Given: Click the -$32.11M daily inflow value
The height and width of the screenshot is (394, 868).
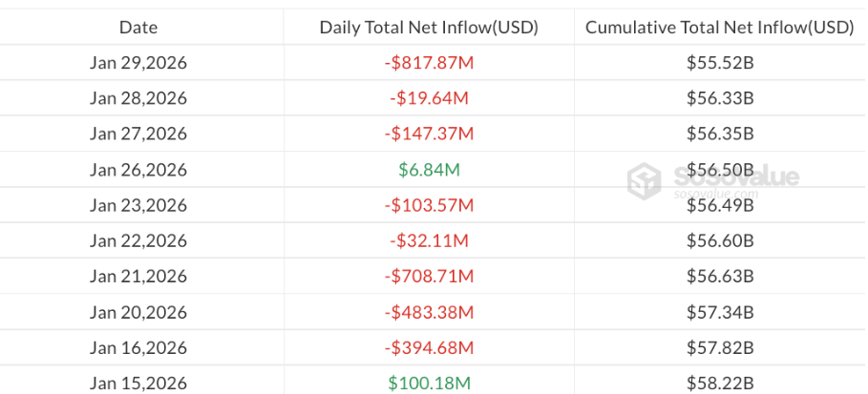Looking at the screenshot, I should coord(429,240).
